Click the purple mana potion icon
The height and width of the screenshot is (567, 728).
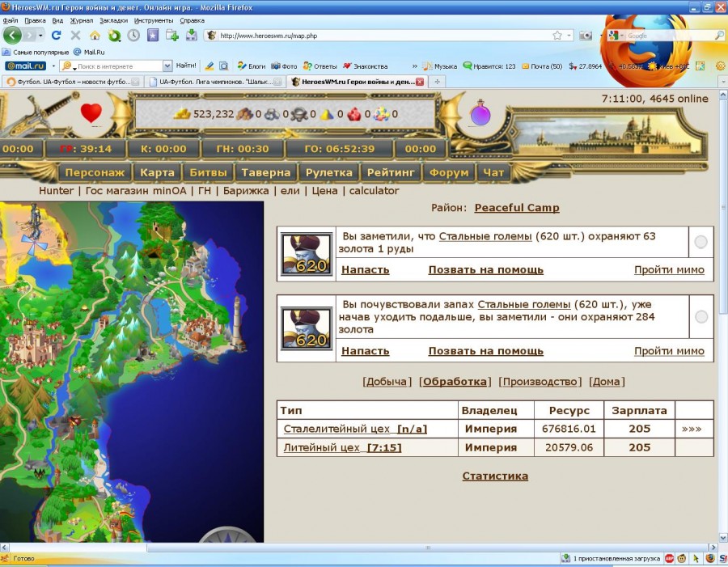pyautogui.click(x=480, y=113)
